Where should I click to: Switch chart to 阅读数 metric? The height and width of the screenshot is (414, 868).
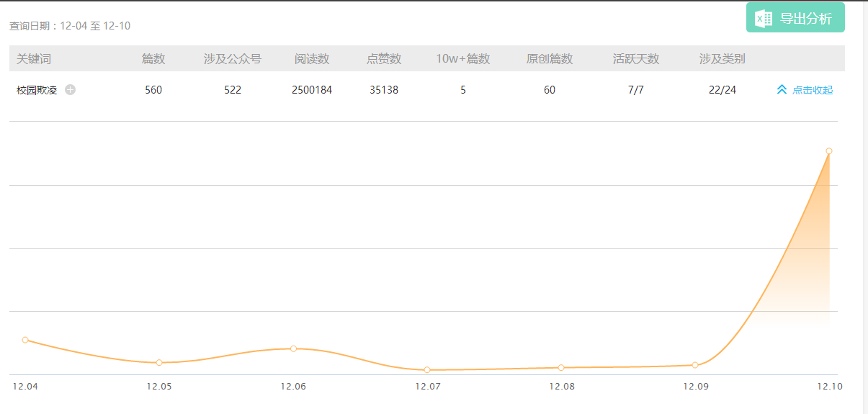pos(312,59)
